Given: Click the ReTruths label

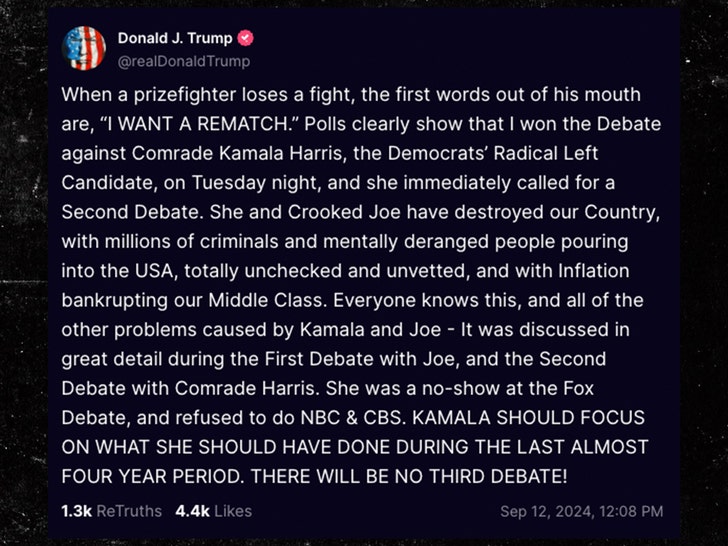Looking at the screenshot, I should [x=129, y=511].
